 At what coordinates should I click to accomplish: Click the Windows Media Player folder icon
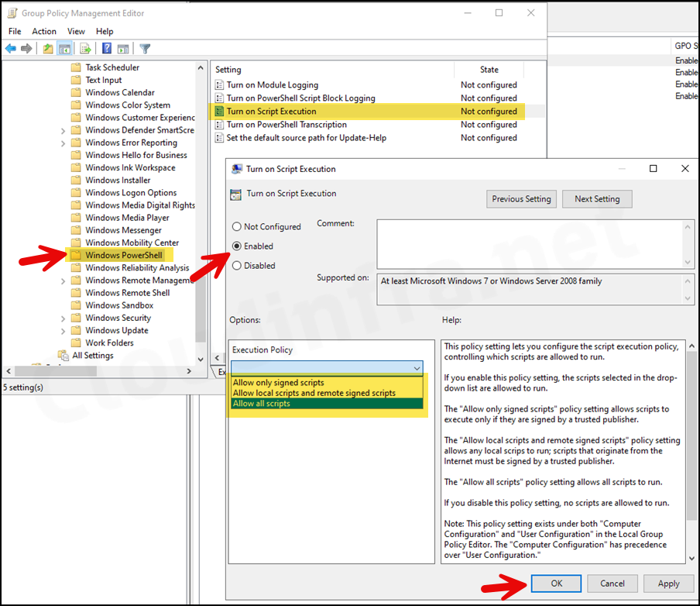pyautogui.click(x=77, y=218)
